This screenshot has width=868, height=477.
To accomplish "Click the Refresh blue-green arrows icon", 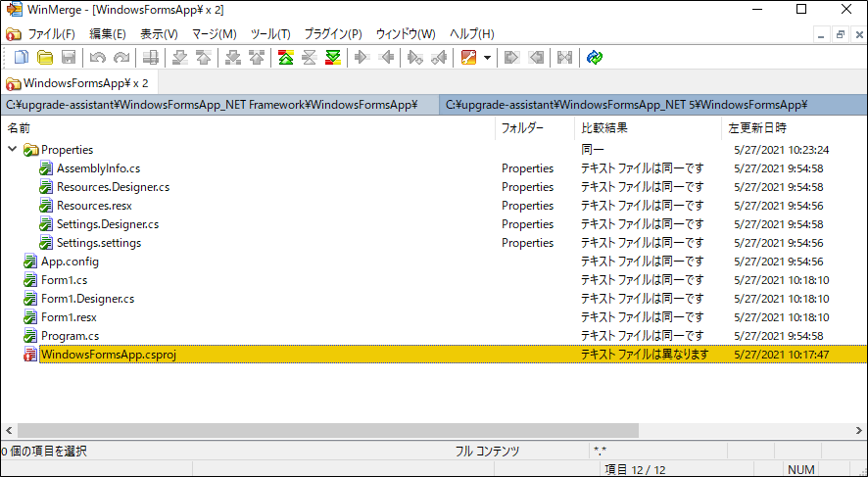I will (x=595, y=57).
